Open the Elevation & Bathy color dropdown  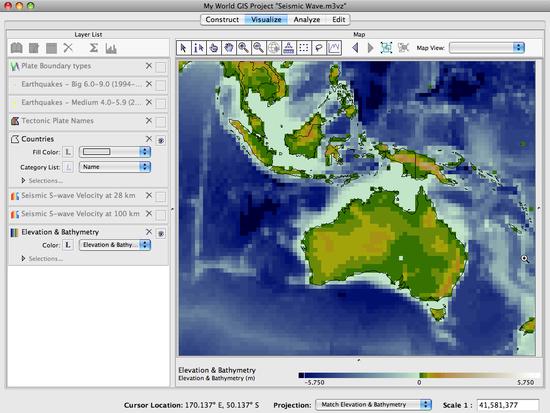point(115,245)
